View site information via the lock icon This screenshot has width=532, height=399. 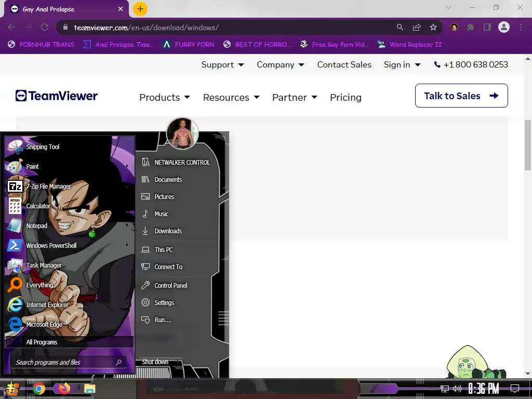coord(65,28)
